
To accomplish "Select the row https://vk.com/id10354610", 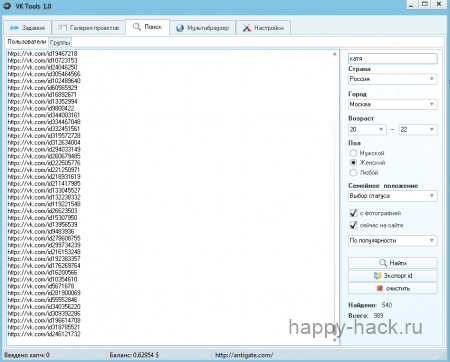I will tap(42, 279).
